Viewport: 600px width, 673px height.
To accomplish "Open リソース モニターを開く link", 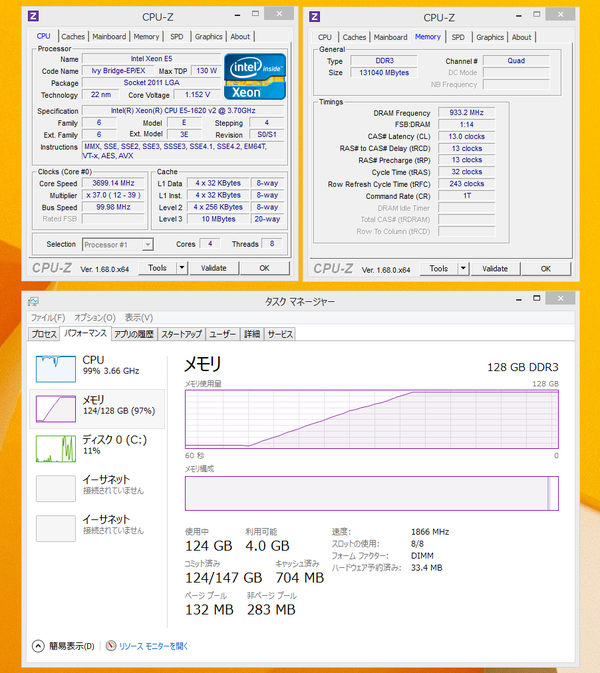I will [x=154, y=646].
